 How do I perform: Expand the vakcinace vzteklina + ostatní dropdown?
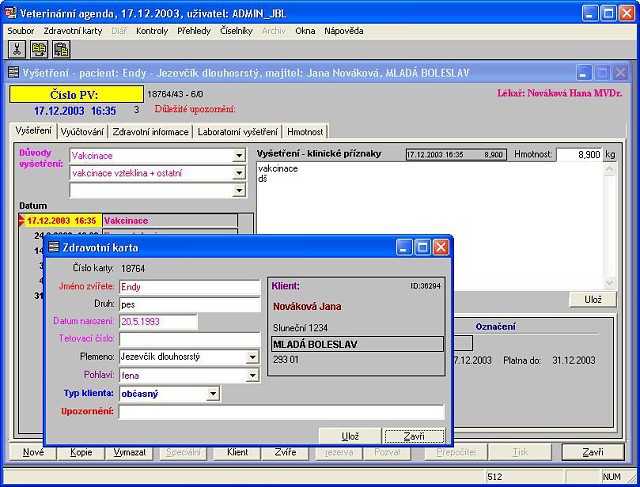coord(239,173)
